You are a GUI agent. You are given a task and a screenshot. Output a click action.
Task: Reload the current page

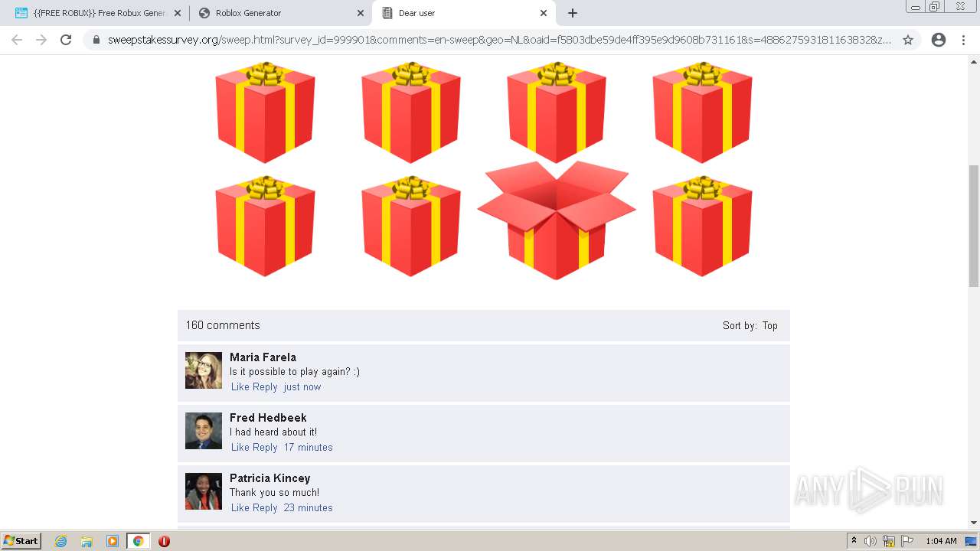[x=66, y=40]
